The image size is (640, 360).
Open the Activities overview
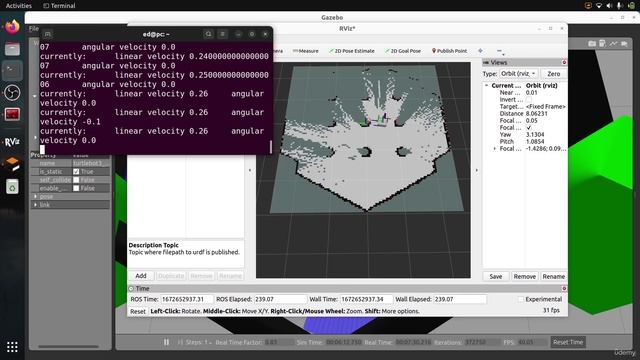pyautogui.click(x=18, y=6)
